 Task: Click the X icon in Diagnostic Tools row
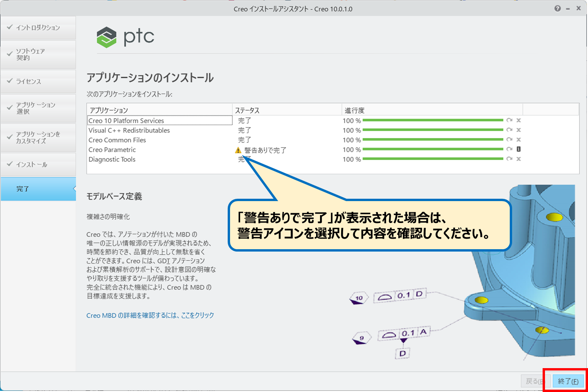point(518,159)
